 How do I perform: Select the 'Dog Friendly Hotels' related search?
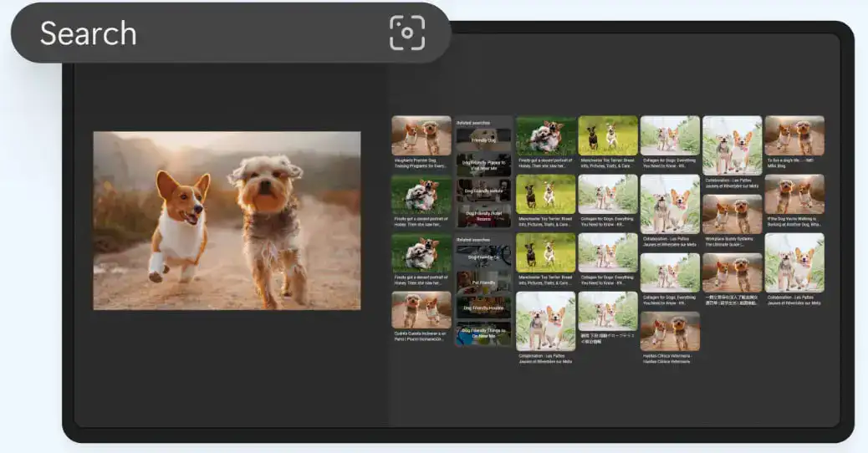[x=483, y=191]
